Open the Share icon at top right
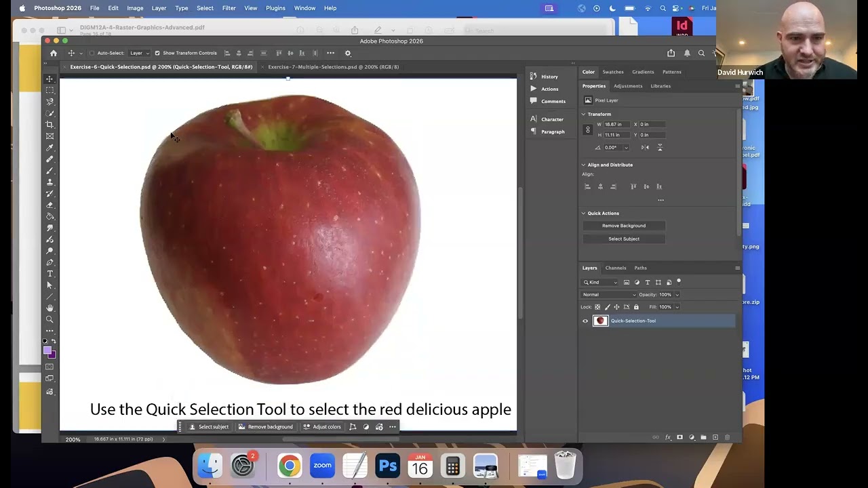Viewport: 868px width, 488px height. click(671, 53)
